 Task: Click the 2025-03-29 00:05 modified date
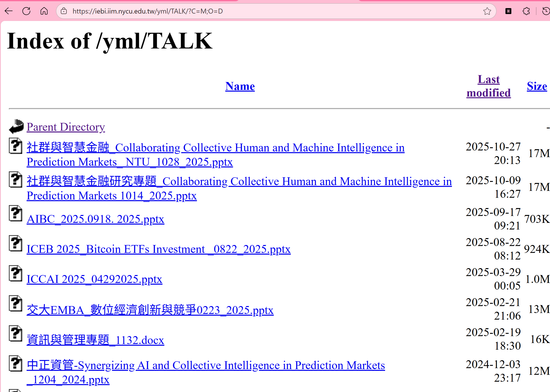click(x=493, y=279)
